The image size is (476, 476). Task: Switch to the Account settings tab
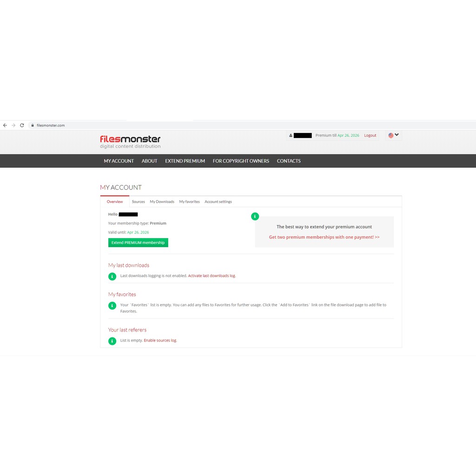tap(218, 202)
